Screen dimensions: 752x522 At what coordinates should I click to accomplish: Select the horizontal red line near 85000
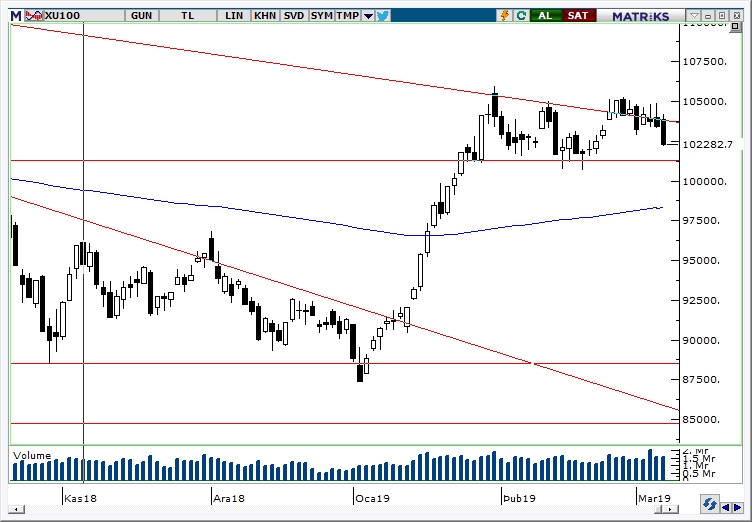pyautogui.click(x=345, y=424)
